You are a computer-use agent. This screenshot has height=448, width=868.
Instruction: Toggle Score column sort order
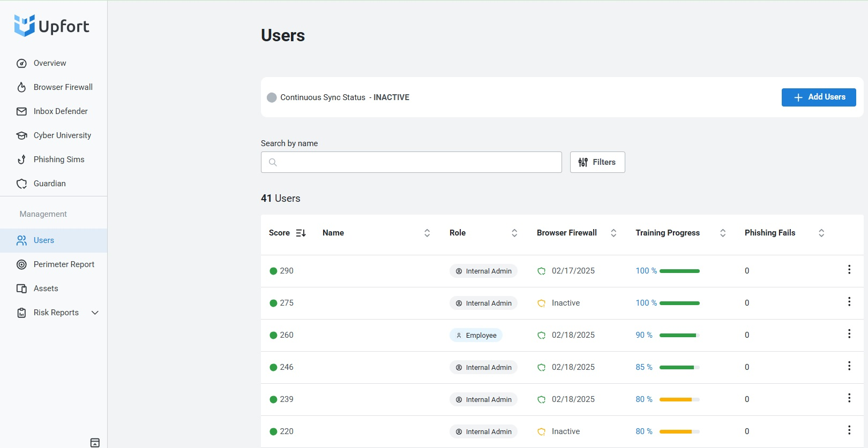[x=301, y=233]
